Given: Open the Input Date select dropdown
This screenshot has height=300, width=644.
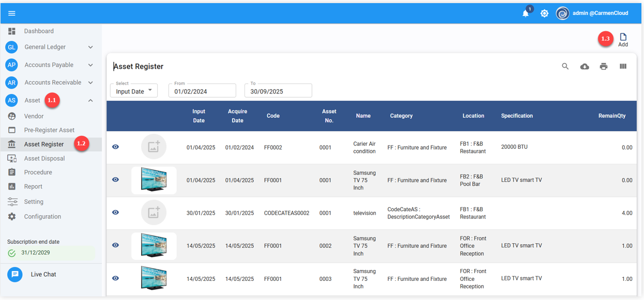Looking at the screenshot, I should coord(134,91).
